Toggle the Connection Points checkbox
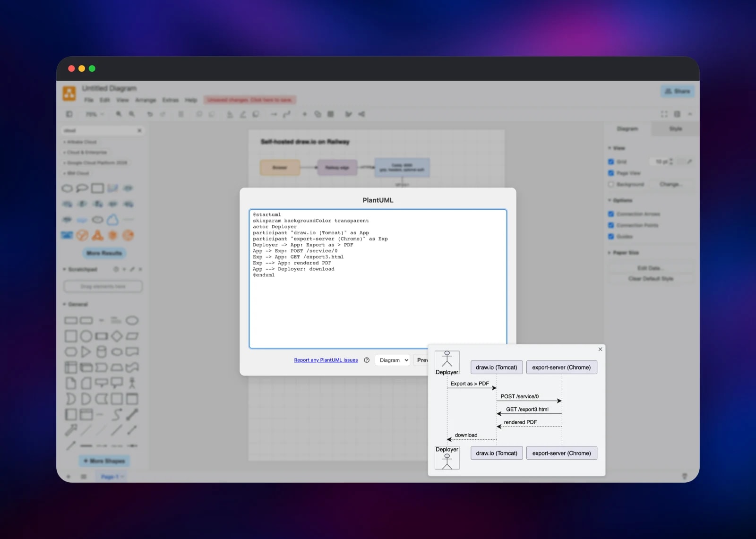Image resolution: width=756 pixels, height=539 pixels. (611, 225)
